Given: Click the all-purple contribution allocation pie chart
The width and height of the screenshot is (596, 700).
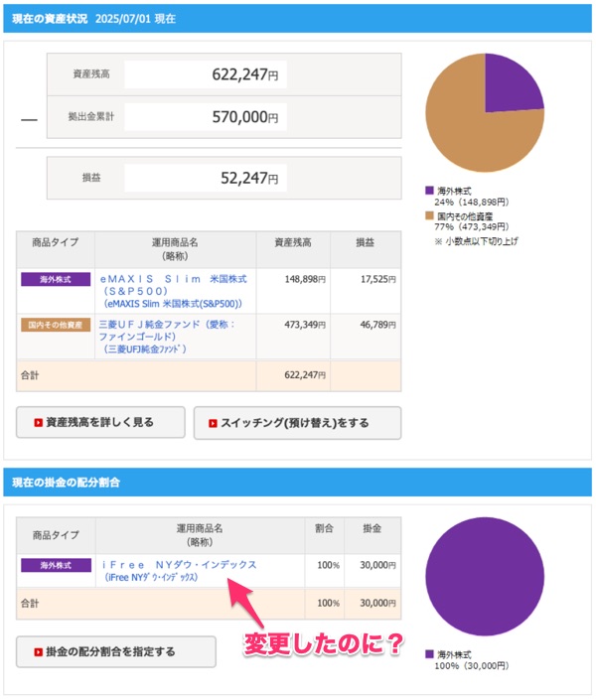Looking at the screenshot, I should coord(485,576).
